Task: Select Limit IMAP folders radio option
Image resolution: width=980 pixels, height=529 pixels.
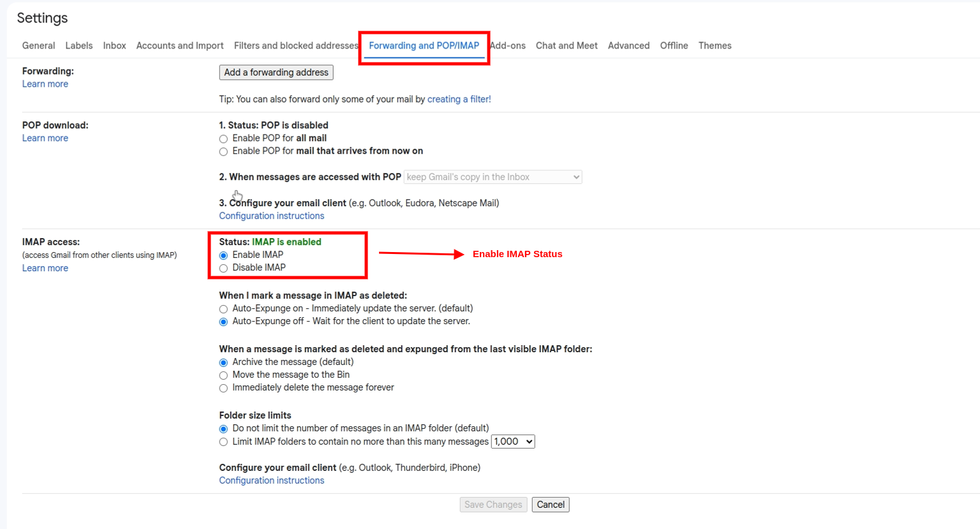Action: 223,442
